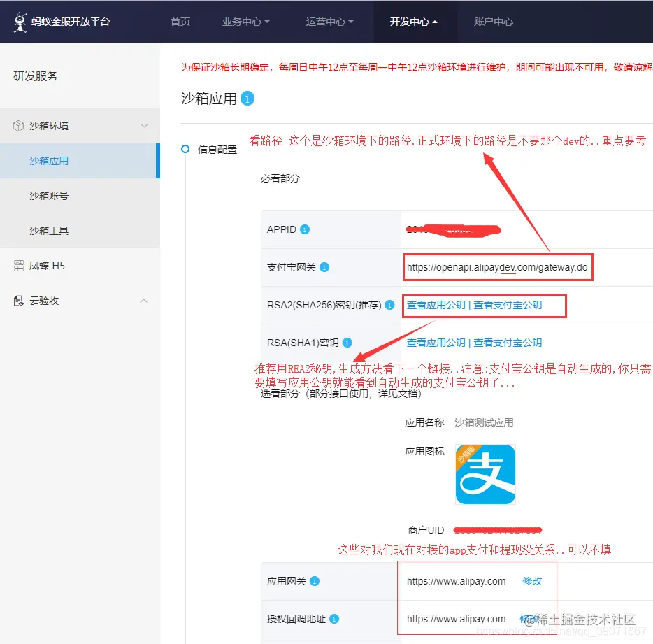Click the info icon next to 支付宝网关
Viewport: 653px width, 644px height.
(324, 267)
